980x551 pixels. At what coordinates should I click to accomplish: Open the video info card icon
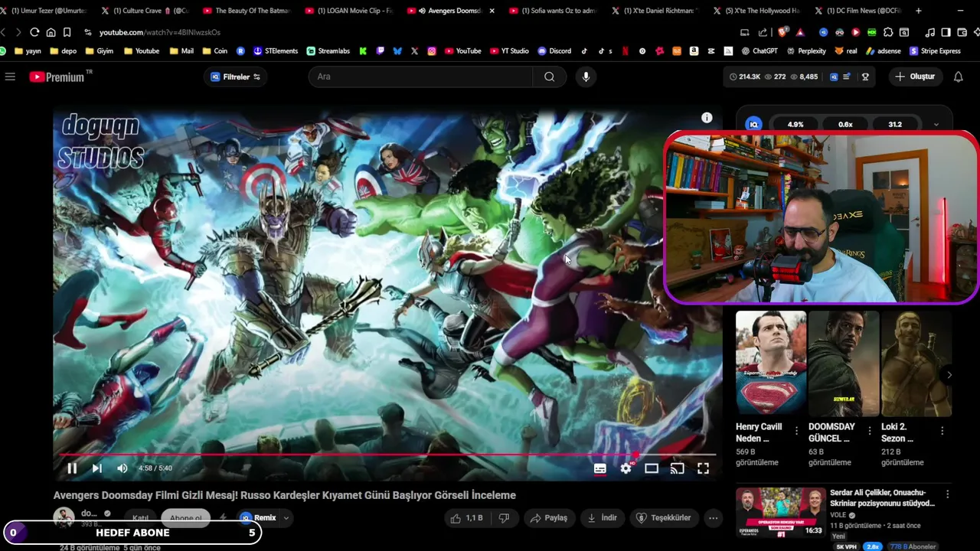coord(707,118)
